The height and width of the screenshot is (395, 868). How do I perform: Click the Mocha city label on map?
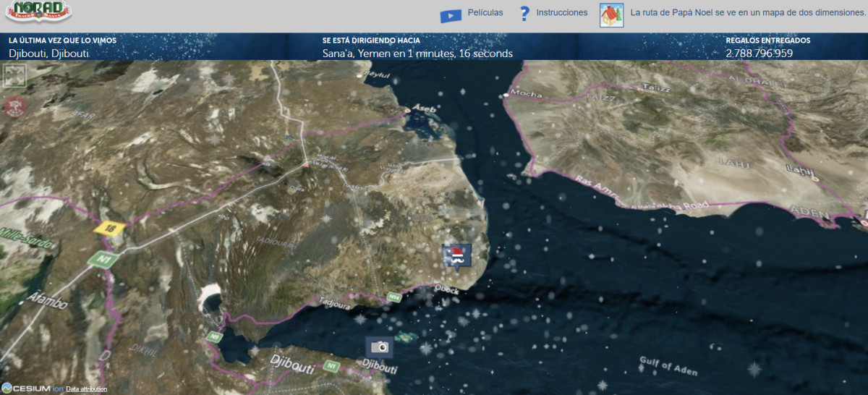tap(526, 94)
